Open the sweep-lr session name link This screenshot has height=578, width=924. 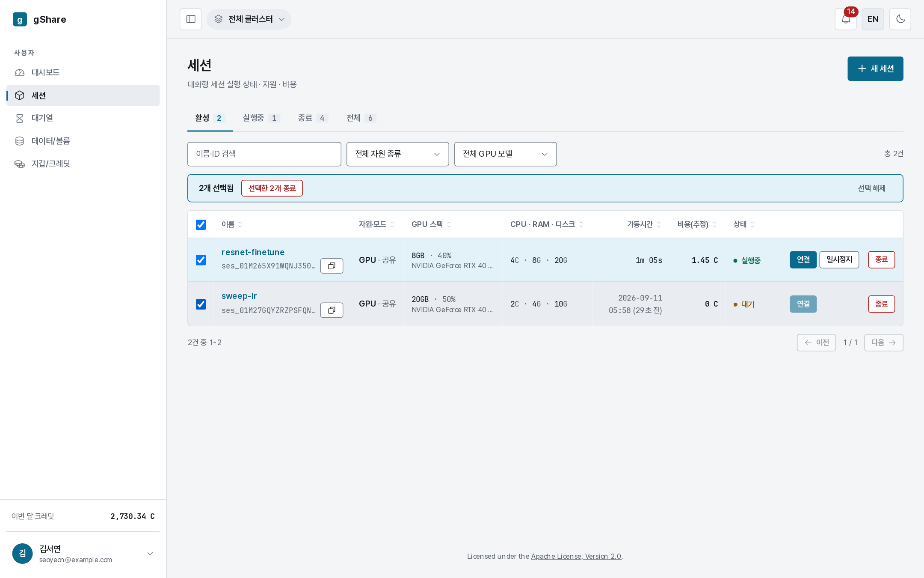[239, 296]
